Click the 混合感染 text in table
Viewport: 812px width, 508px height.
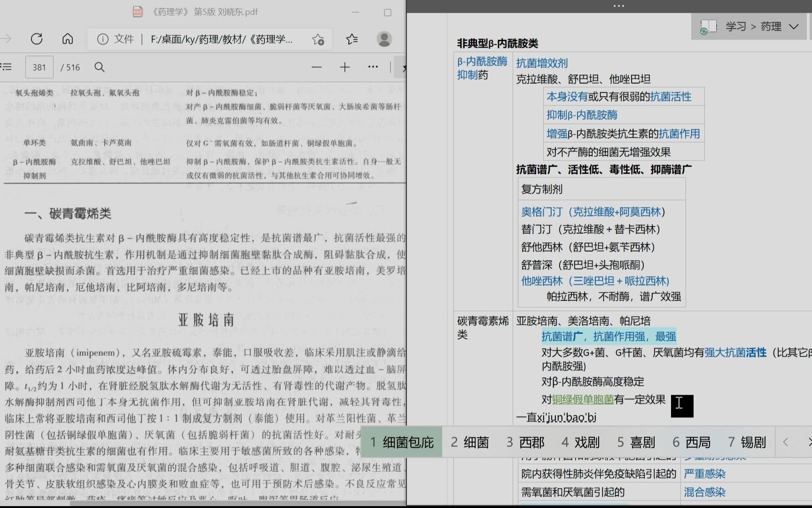(704, 492)
